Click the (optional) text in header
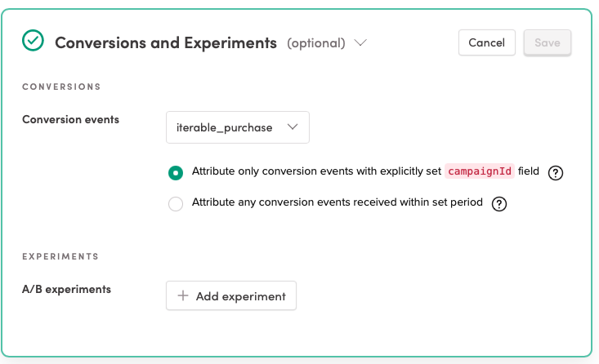The image size is (599, 364). (x=316, y=43)
